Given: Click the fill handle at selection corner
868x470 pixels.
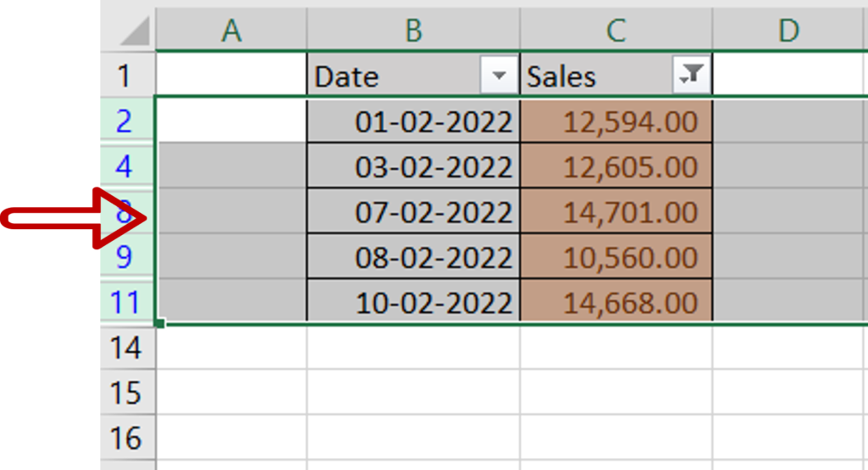Looking at the screenshot, I should coord(159,324).
